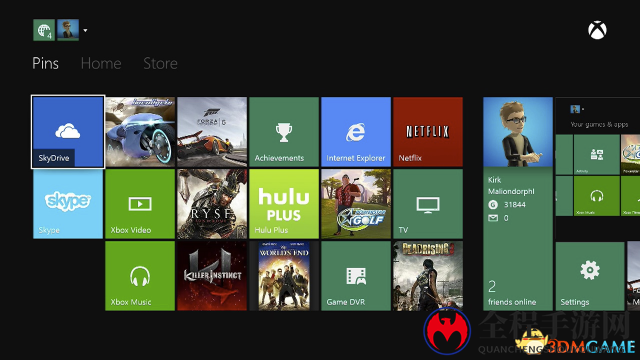Open the TV tile
Screen dimensions: 640x360
[428, 204]
